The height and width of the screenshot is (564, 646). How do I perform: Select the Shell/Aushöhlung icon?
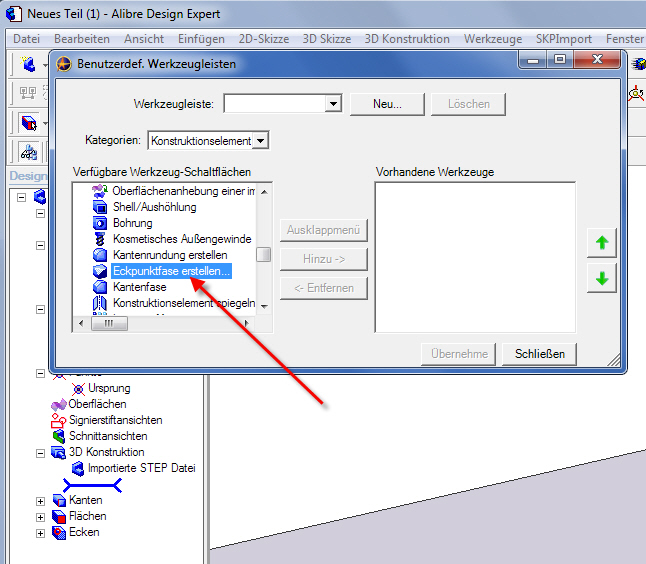point(100,207)
